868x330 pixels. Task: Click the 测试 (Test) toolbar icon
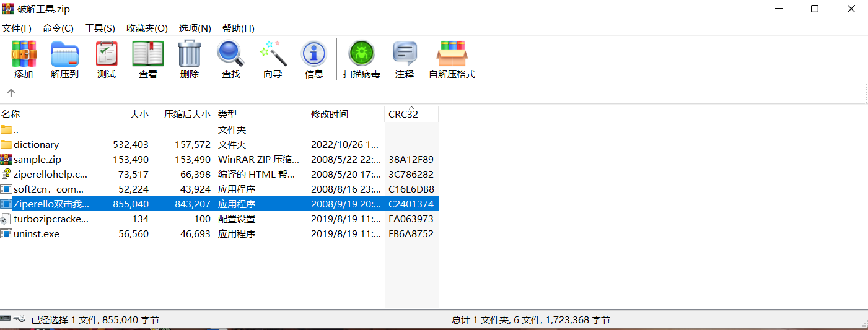coord(107,54)
